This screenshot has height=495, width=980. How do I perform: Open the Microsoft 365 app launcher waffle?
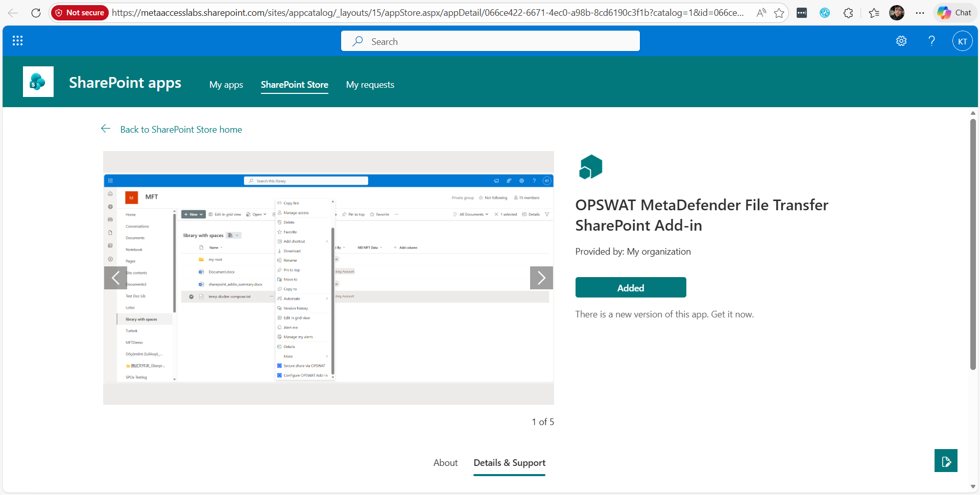[17, 41]
